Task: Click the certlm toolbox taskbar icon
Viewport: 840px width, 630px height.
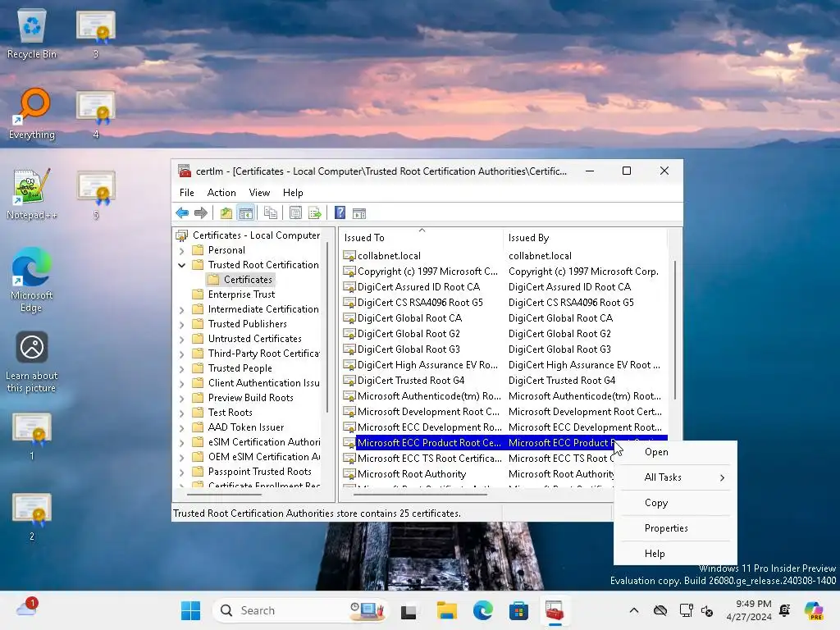Action: [555, 610]
